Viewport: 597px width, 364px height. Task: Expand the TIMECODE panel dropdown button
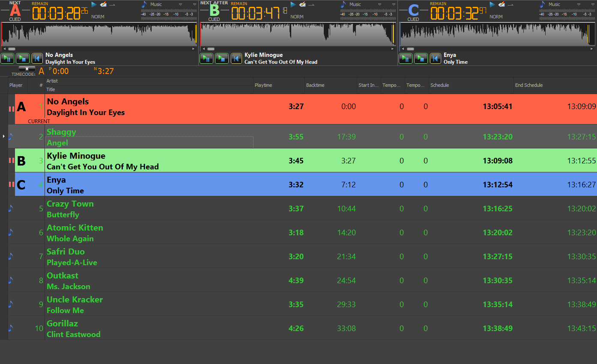(27, 68)
